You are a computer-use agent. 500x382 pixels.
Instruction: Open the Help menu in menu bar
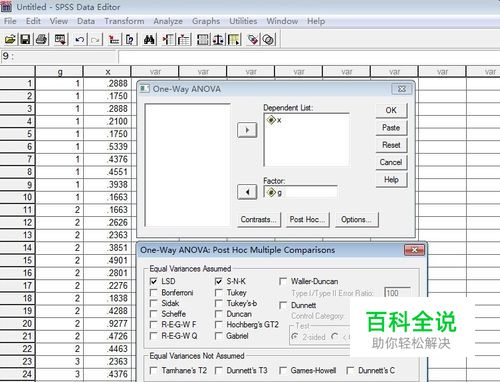316,21
